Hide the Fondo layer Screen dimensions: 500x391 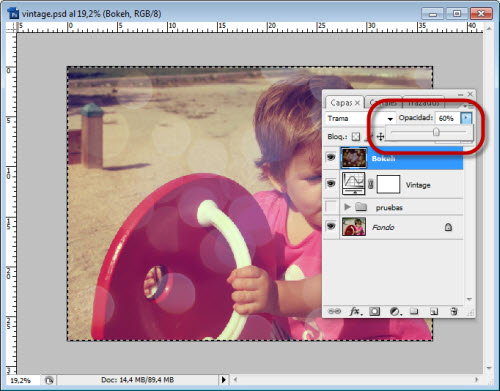[331, 226]
